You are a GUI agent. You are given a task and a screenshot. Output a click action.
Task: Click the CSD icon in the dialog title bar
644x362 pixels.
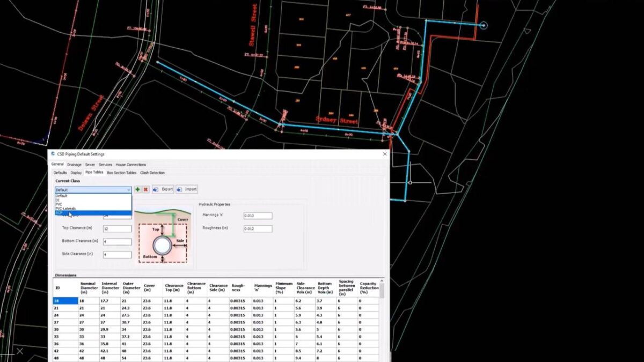(54, 154)
